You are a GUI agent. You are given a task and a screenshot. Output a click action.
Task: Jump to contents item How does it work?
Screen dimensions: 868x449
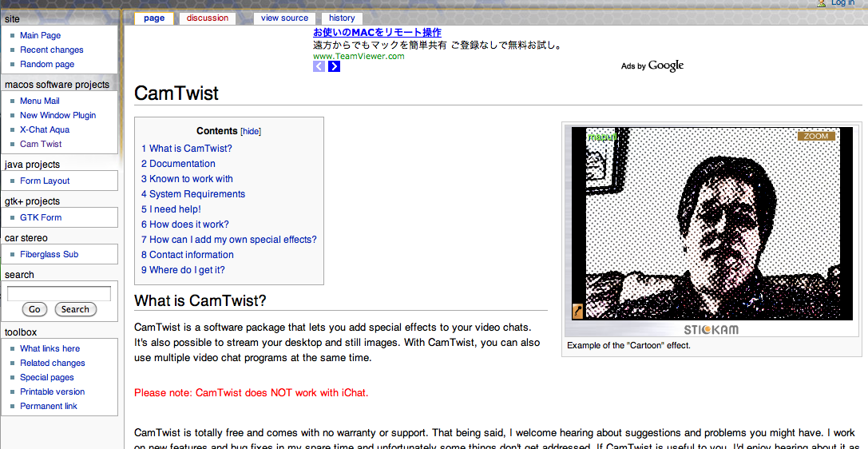185,224
